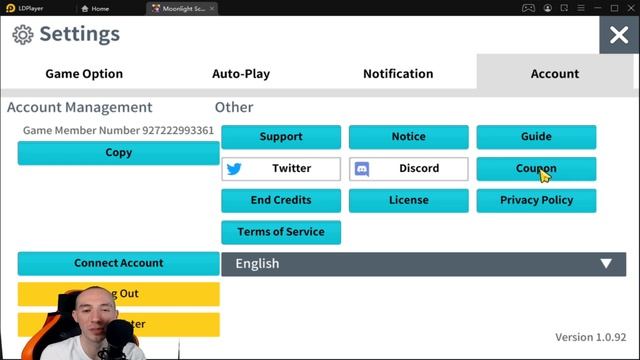The height and width of the screenshot is (360, 640).
Task: Click Game Member Number 927222993361 text
Action: pyautogui.click(x=118, y=130)
